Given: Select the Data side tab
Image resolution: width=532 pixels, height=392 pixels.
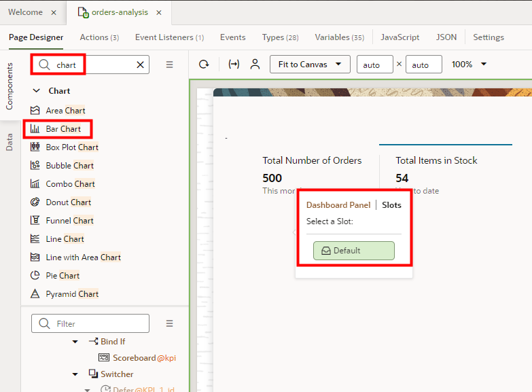Looking at the screenshot, I should click(x=9, y=142).
